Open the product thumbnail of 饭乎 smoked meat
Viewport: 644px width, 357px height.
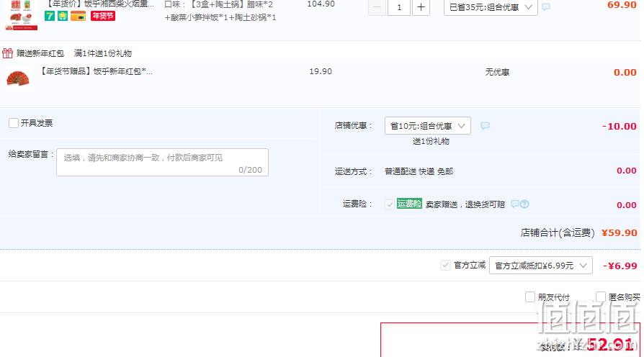pyautogui.click(x=21, y=15)
